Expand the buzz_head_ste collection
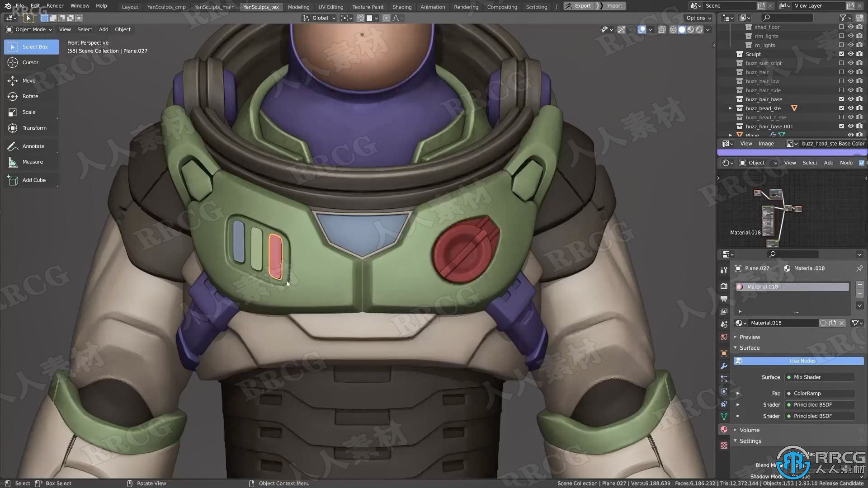Screen dimensions: 868x488 [731, 108]
